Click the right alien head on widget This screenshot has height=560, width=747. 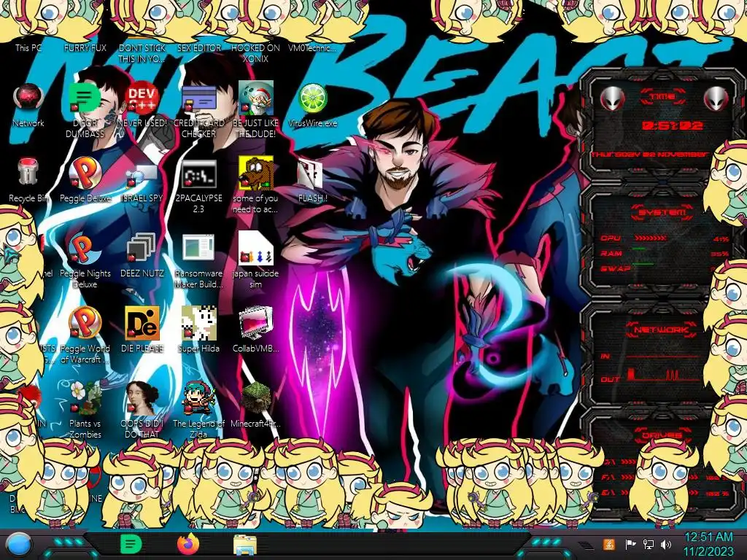(x=716, y=98)
